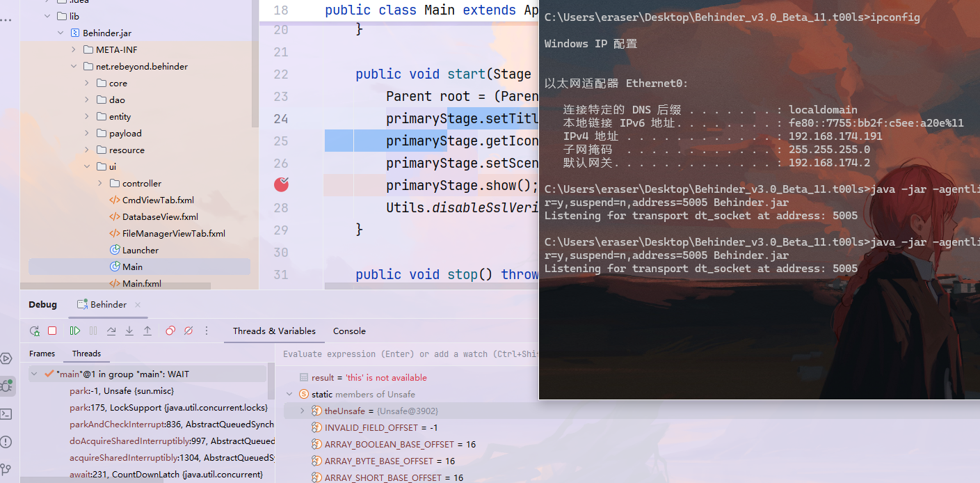
Task: Click the sidebar more tool windows ellipsis
Action: pyautogui.click(x=6, y=19)
